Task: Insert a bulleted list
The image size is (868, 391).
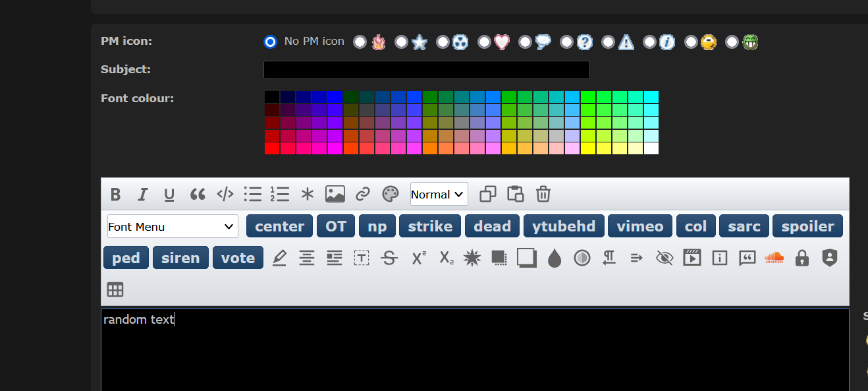Action: 253,194
